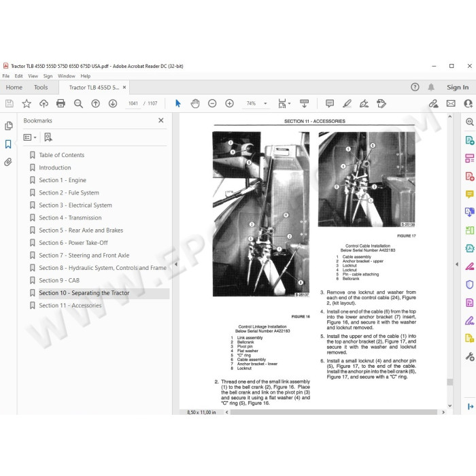Open the fit page options tool
Image resolution: width=476 pixels, height=476 pixels.
[x=284, y=103]
